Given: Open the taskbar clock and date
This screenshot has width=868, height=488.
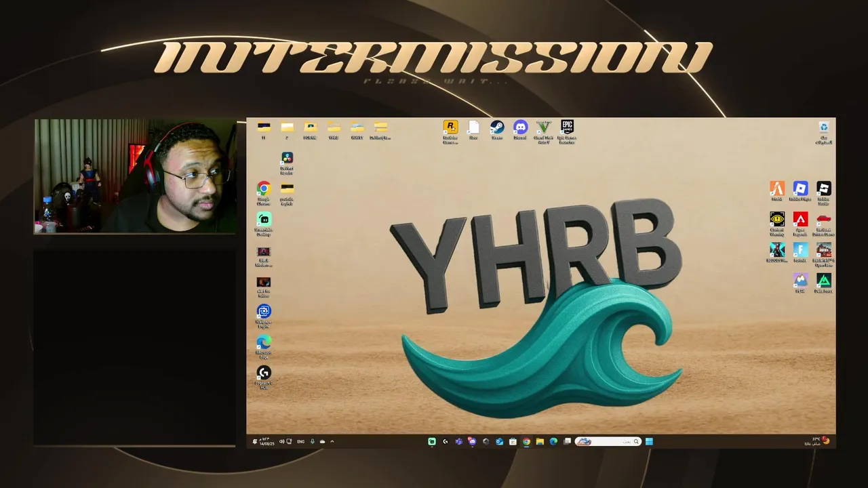Looking at the screenshot, I should point(267,441).
